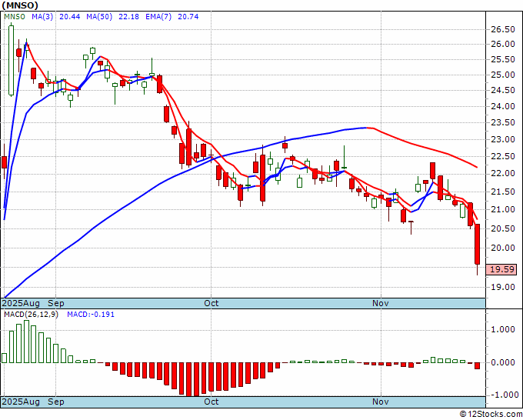Image resolution: width=523 pixels, height=420 pixels.
Task: Click the 1.000 MACD axis label
Action: pos(503,329)
